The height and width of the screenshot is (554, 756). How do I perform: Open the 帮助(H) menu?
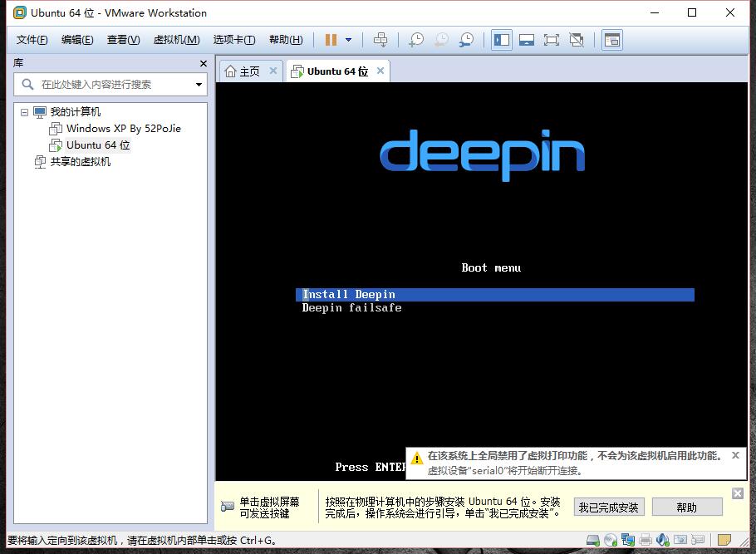coord(286,40)
